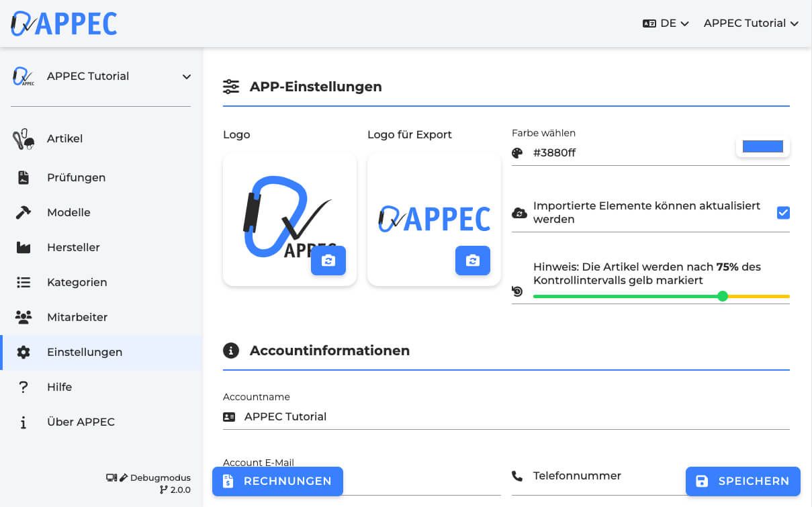The height and width of the screenshot is (507, 812).
Task: Click the Modelle hammer icon
Action: point(23,212)
